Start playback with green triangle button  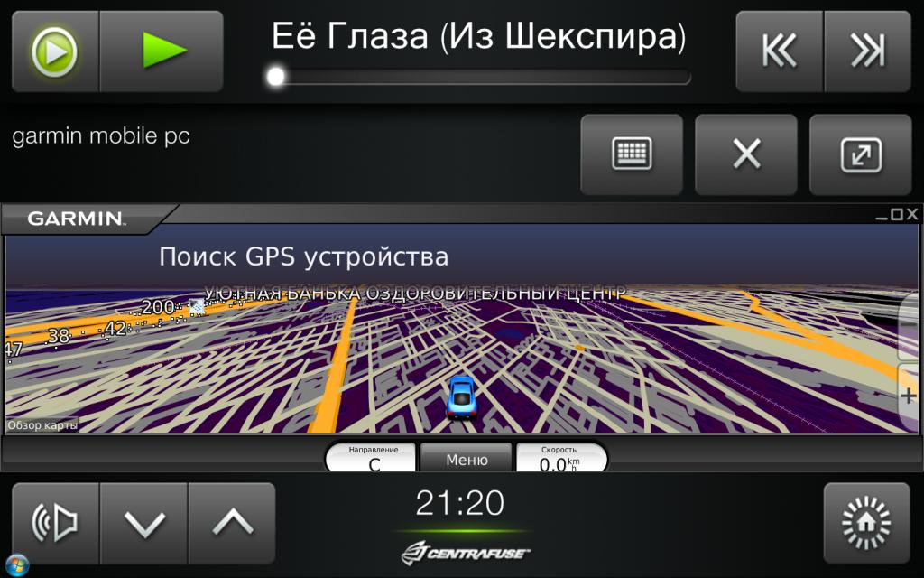(162, 51)
